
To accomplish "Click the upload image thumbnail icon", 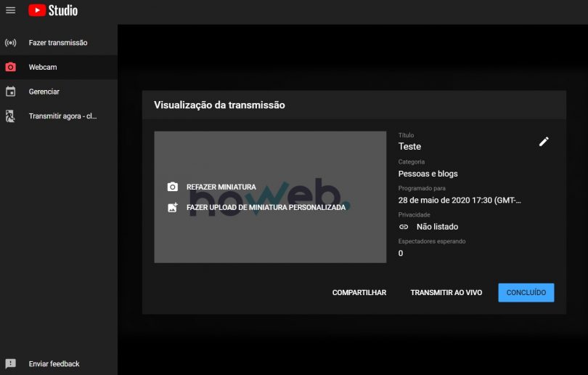I will (x=172, y=207).
